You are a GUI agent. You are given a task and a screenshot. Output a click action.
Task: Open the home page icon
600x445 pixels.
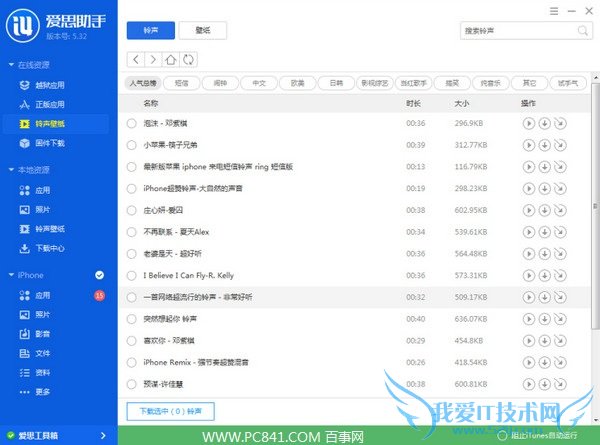pos(171,60)
